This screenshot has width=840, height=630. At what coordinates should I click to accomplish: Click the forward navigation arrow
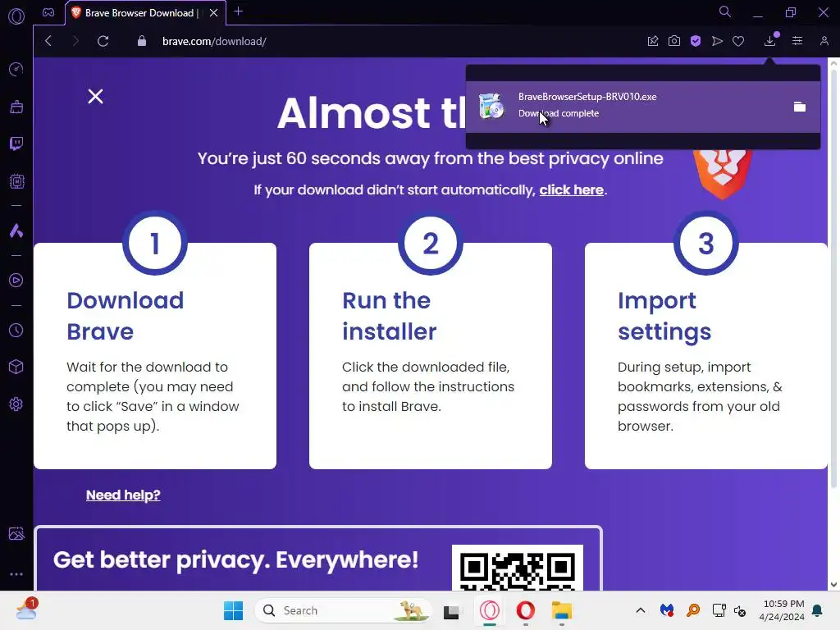[75, 41]
